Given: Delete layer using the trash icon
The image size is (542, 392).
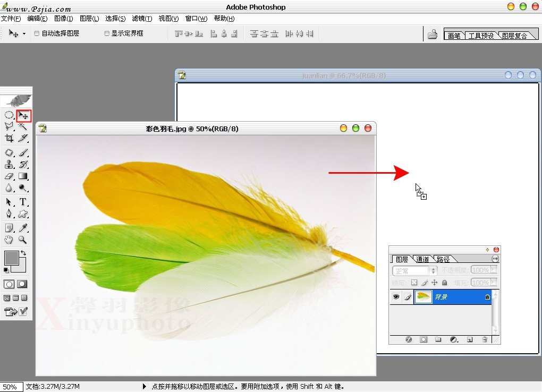Looking at the screenshot, I should coord(484,339).
